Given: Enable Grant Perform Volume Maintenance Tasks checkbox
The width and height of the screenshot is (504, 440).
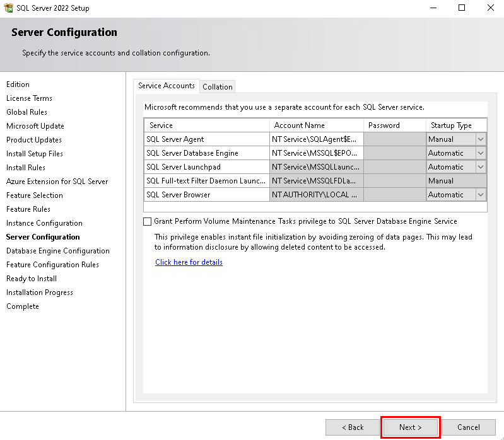Looking at the screenshot, I should (147, 222).
